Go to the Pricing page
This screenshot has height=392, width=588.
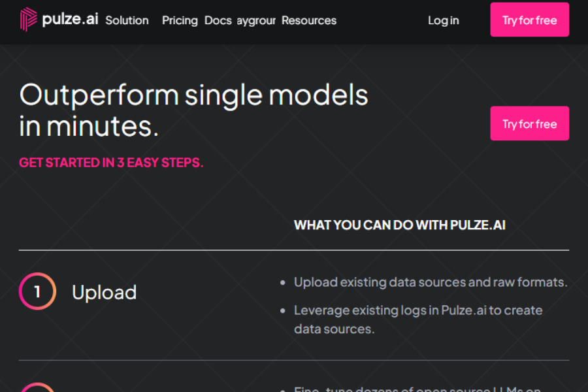click(x=180, y=20)
